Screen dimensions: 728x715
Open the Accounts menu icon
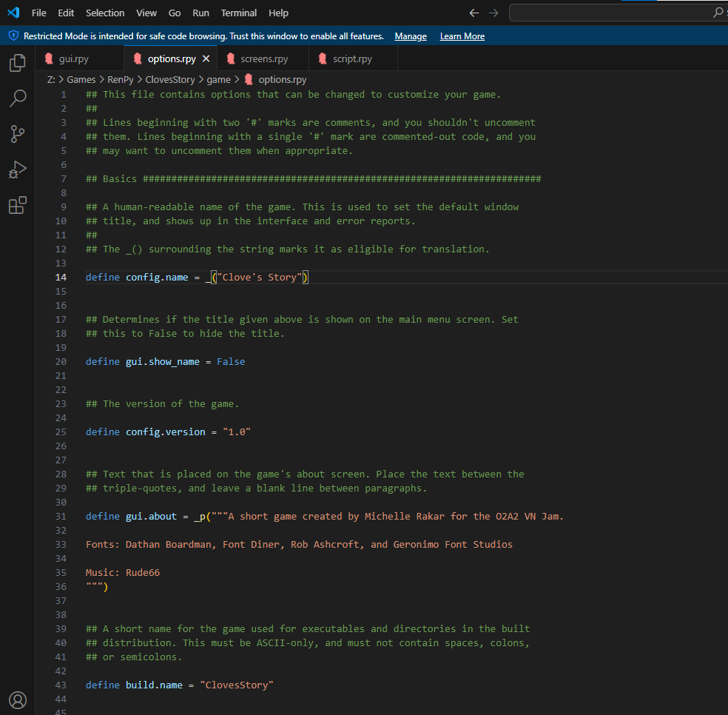pos(18,699)
